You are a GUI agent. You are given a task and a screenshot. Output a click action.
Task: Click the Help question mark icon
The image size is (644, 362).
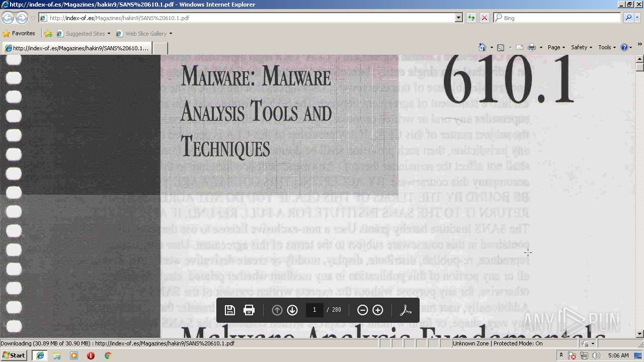pyautogui.click(x=624, y=47)
